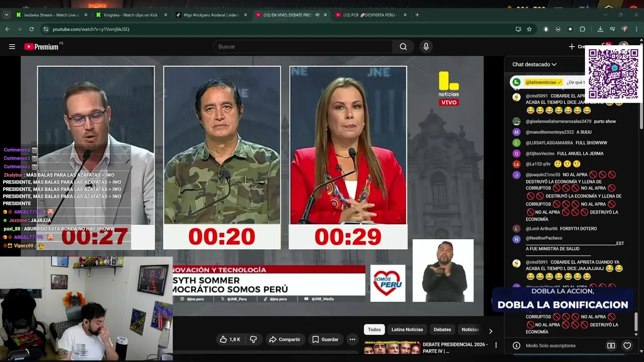Send a Super Chat dollar icon

click(x=611, y=346)
